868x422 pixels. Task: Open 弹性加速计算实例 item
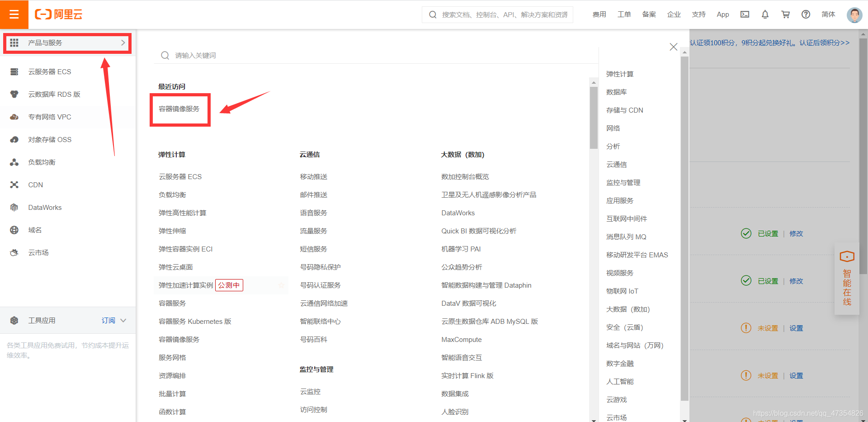(186, 285)
